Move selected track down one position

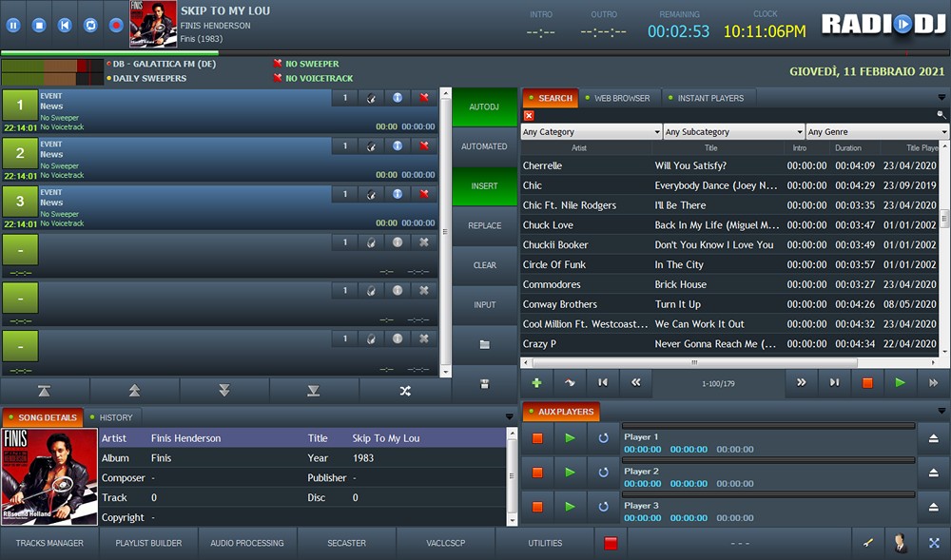coord(223,391)
